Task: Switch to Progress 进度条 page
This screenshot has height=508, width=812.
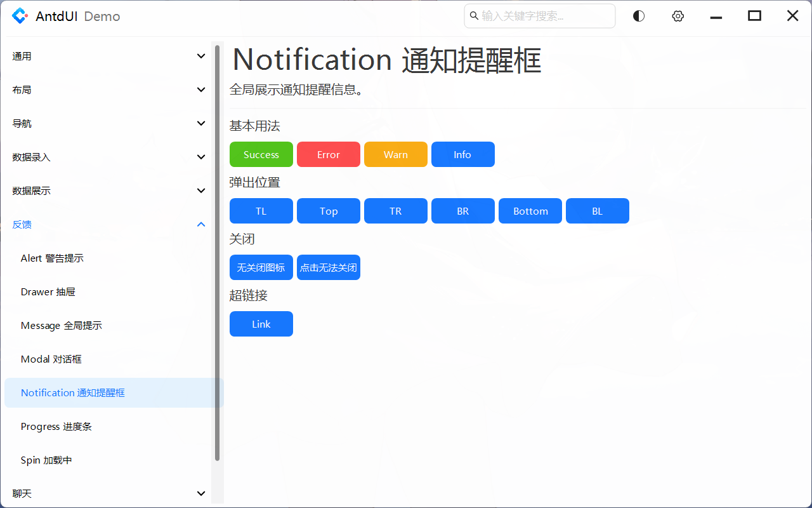Action: click(x=55, y=426)
